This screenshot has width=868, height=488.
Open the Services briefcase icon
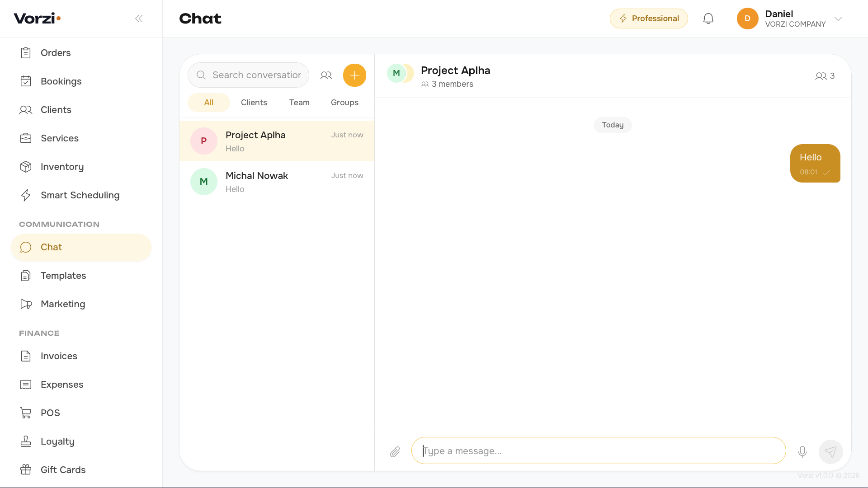click(x=26, y=138)
